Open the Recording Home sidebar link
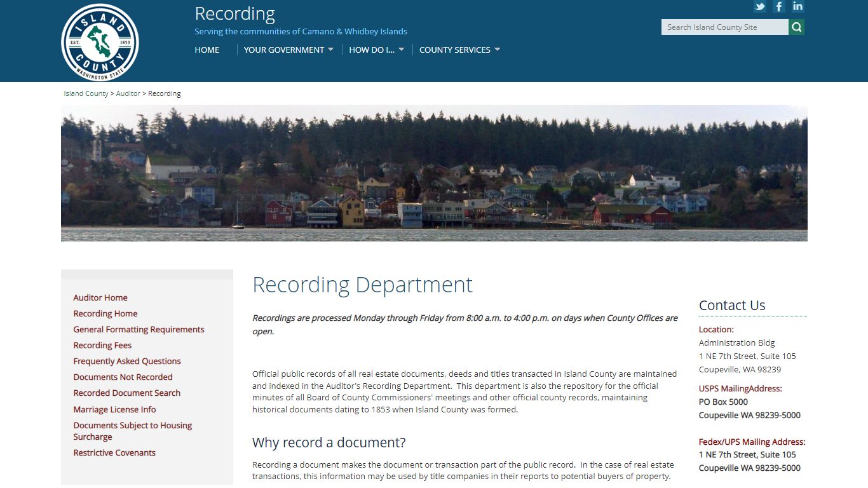The height and width of the screenshot is (488, 868). 105,313
